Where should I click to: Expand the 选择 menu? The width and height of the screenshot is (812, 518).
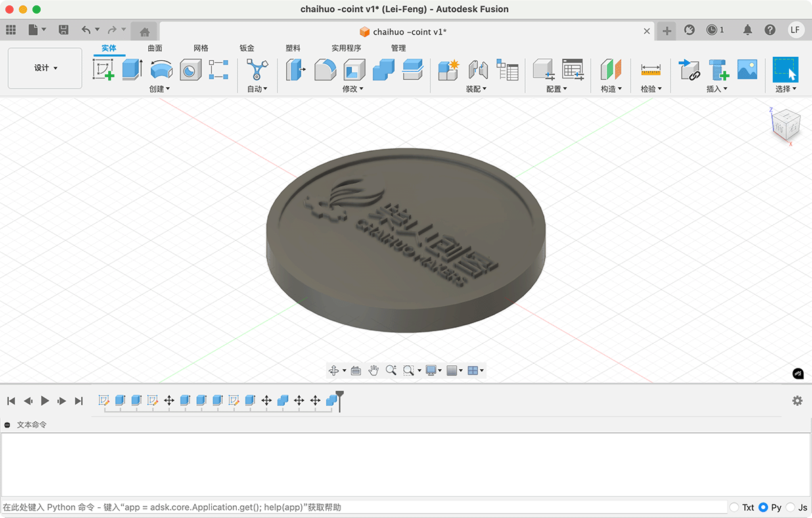[786, 89]
